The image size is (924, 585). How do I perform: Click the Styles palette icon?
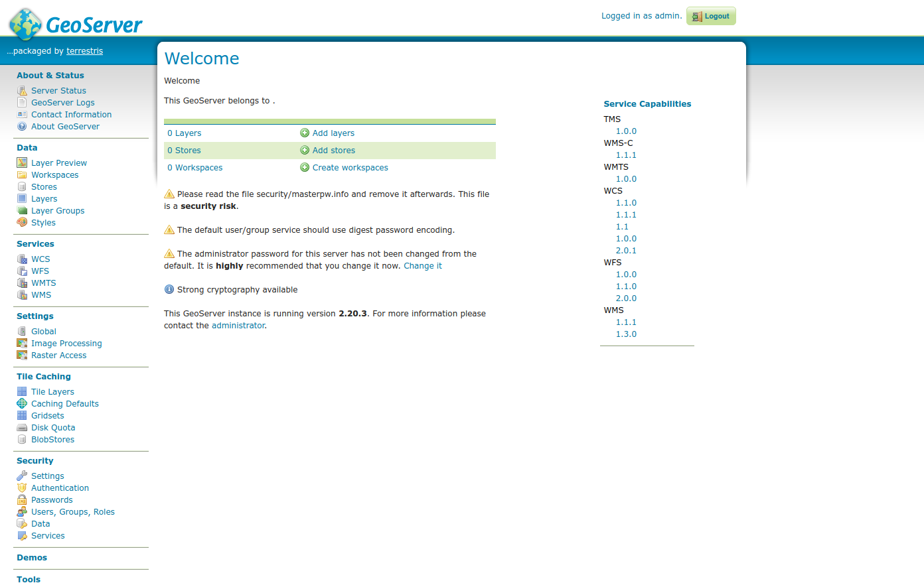(x=22, y=223)
